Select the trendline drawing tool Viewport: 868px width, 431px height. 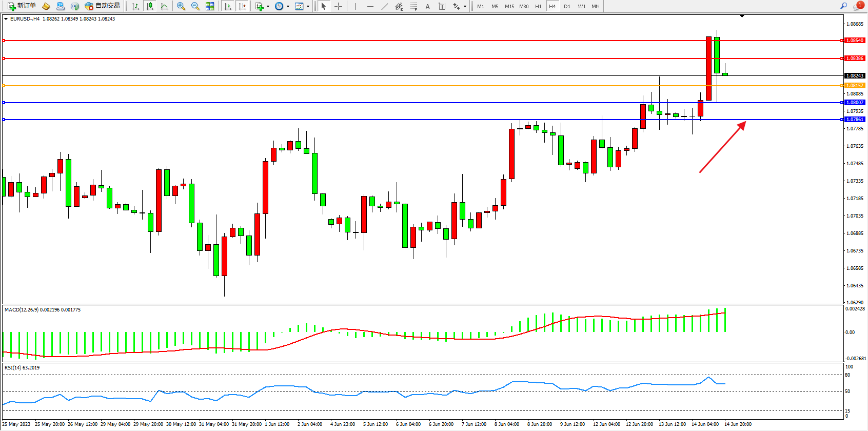tap(385, 6)
